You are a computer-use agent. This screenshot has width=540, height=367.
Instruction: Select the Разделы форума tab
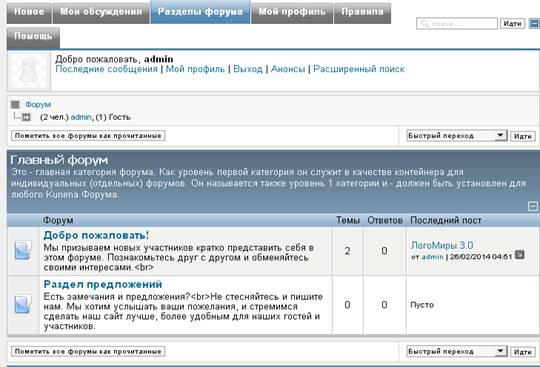[200, 12]
